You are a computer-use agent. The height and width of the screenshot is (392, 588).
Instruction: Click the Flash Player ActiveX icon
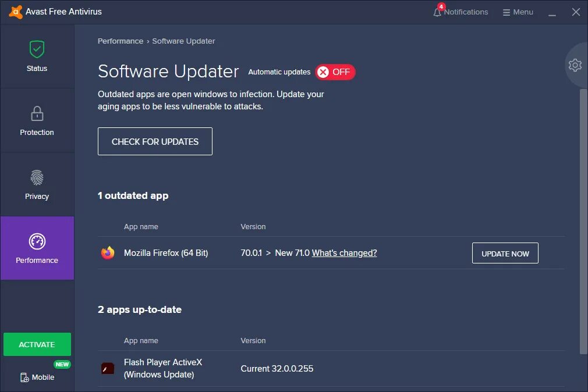pos(108,368)
